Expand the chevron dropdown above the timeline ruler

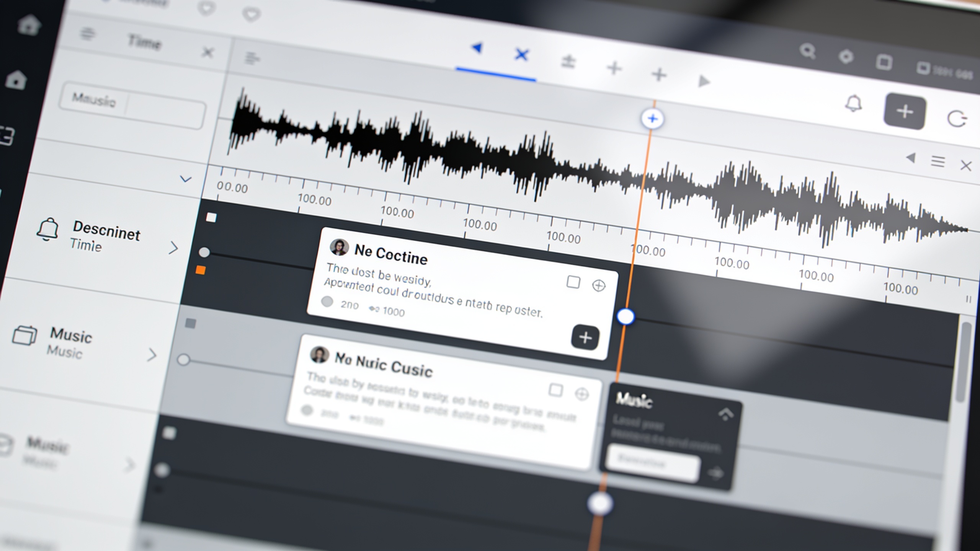click(x=186, y=179)
